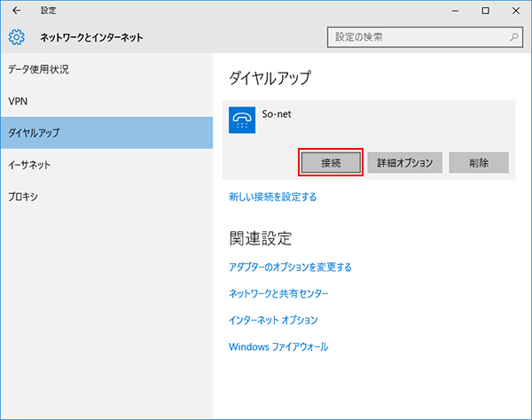Click the settings gear icon
The image size is (532, 420).
coord(16,38)
